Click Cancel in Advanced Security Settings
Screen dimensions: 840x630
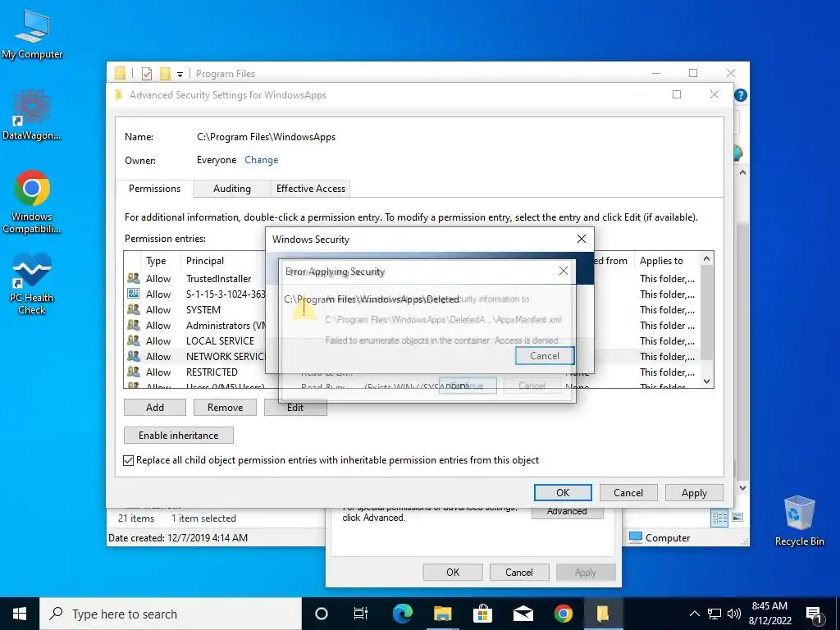[628, 493]
